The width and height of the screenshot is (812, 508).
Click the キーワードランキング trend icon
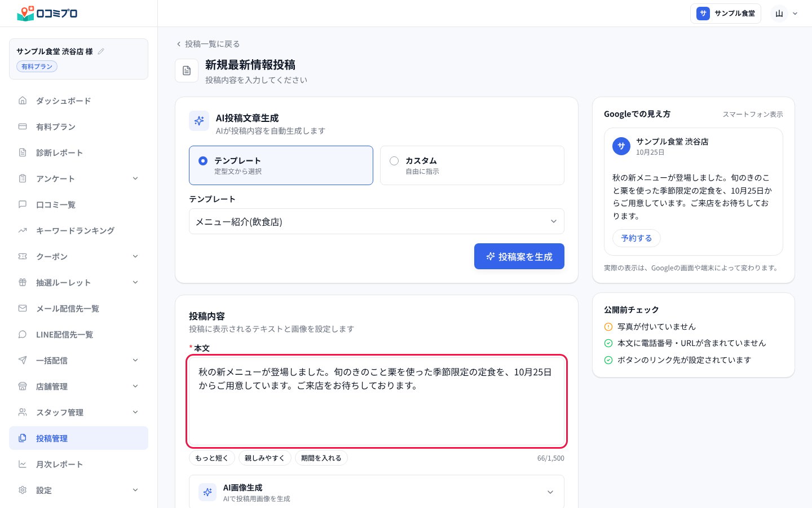[x=23, y=230]
